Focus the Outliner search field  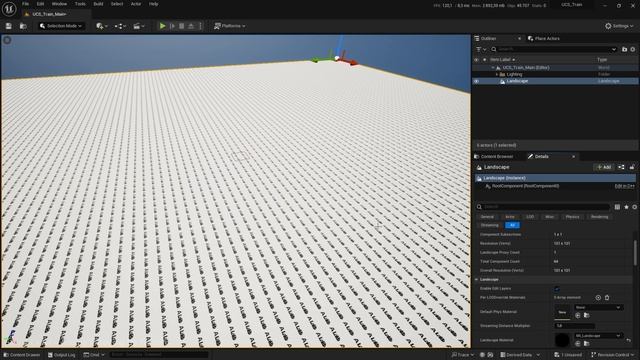pyautogui.click(x=553, y=49)
